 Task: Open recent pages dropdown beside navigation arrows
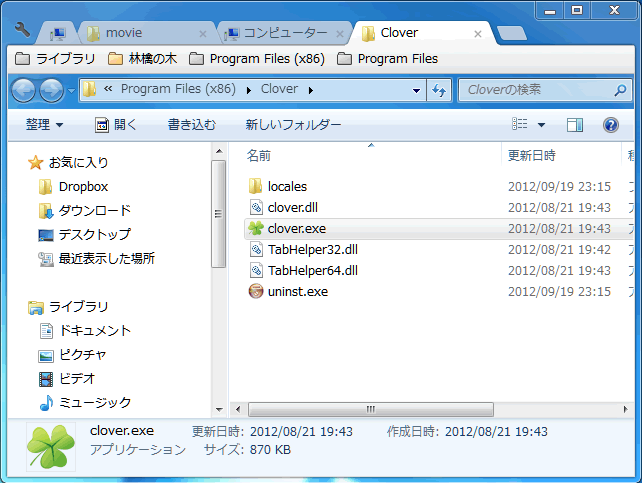[x=71, y=90]
